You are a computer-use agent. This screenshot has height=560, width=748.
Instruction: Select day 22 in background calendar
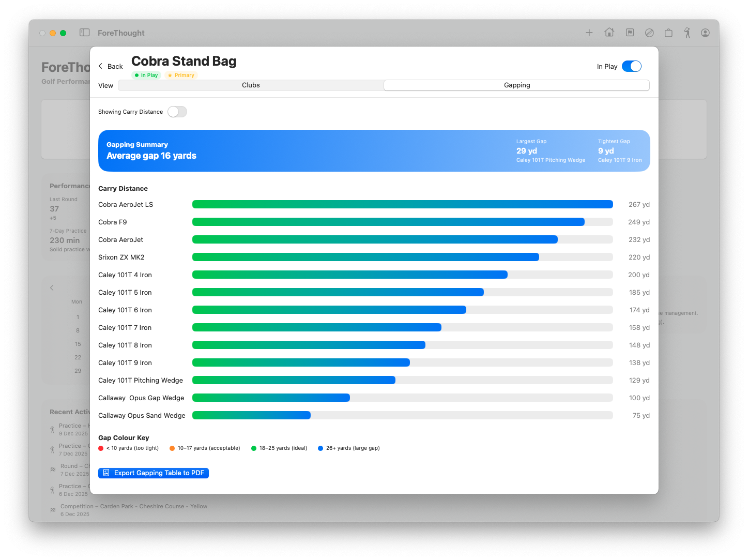click(x=78, y=357)
